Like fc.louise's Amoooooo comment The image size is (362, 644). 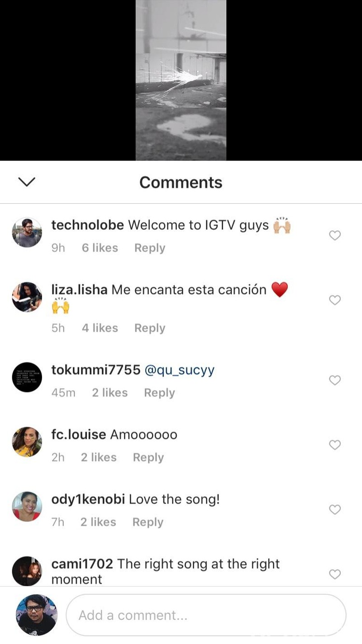(x=335, y=445)
